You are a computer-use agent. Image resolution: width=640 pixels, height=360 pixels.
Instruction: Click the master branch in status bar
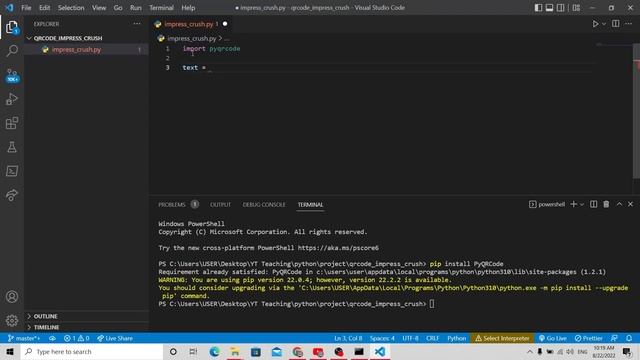(x=24, y=338)
